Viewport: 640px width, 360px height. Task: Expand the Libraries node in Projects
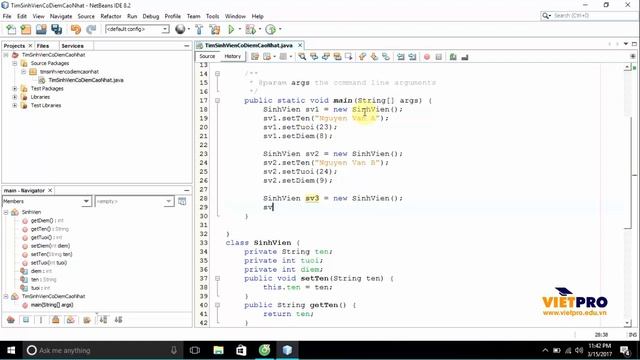pos(15,97)
